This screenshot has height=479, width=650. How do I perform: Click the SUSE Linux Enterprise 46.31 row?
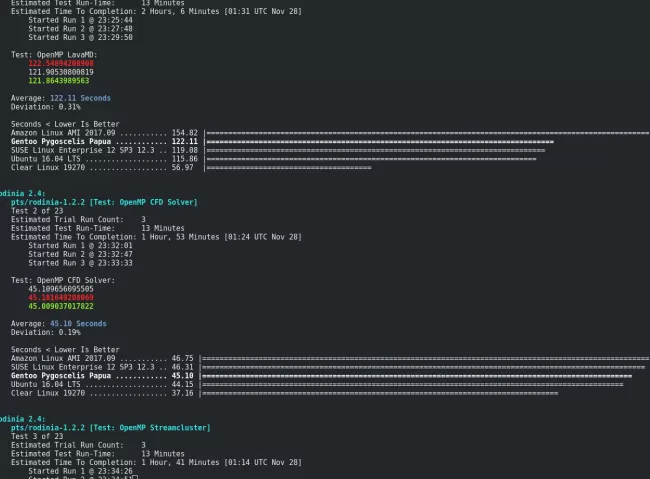(328, 367)
